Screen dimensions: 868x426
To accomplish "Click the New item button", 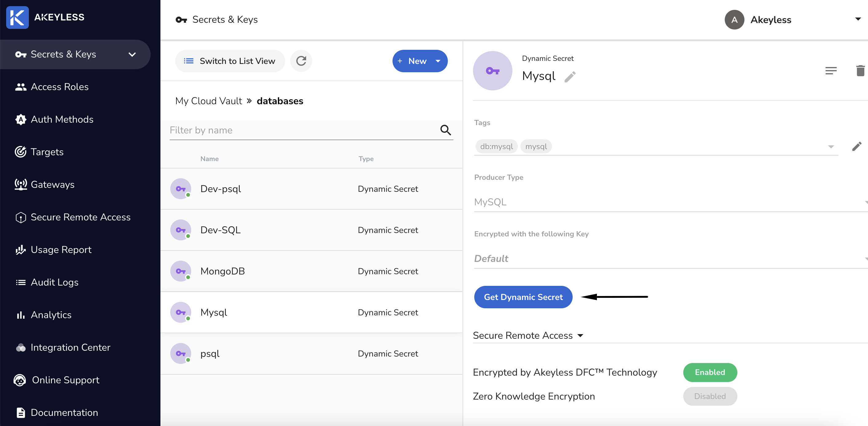I will point(420,61).
